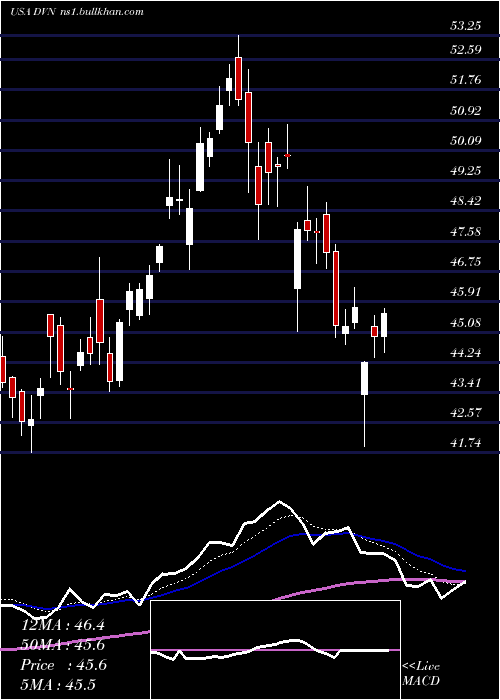The image size is (500, 700).
Task: Click inside the MACD inset chart
Action: tap(275, 650)
